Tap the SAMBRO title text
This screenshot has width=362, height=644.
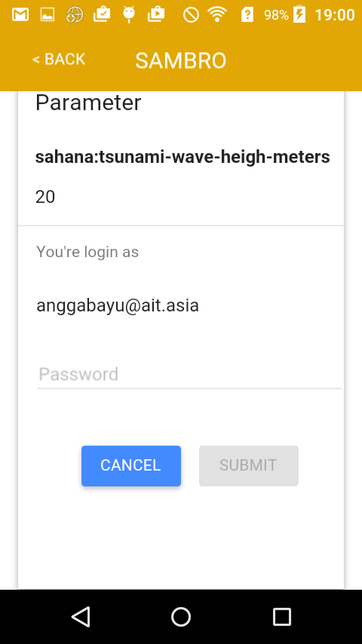[181, 60]
